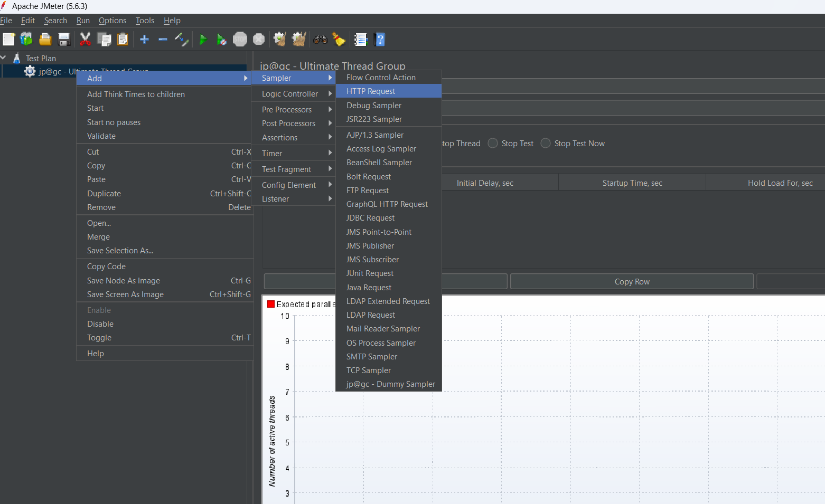Open the Templates icon in toolbar
Screen dimensions: 825x504
pos(26,39)
